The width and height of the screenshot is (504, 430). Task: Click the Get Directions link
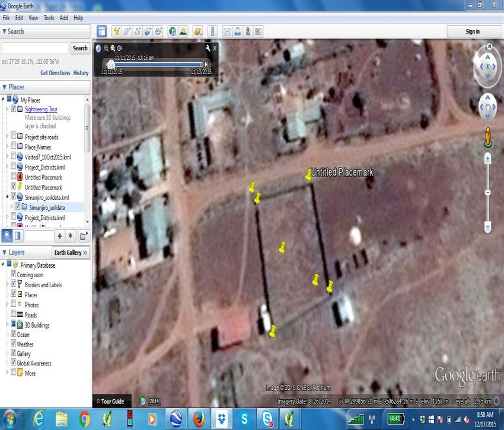point(55,73)
